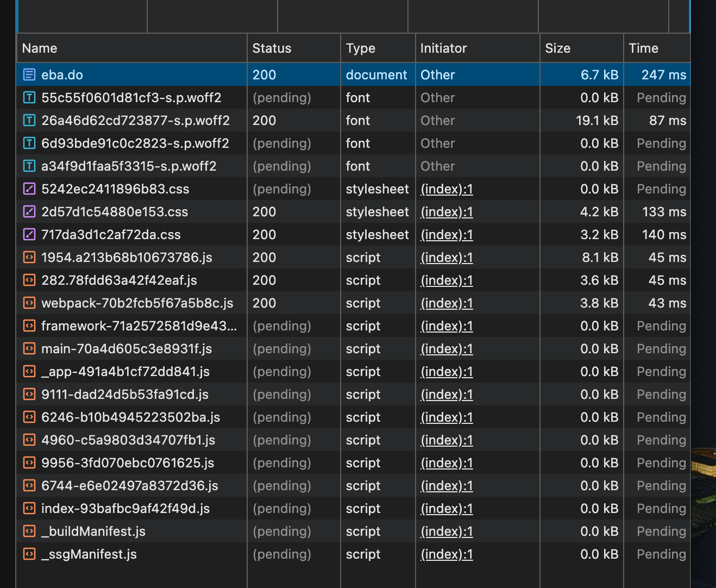Sort requests by the Name column header
The height and width of the screenshot is (588, 716).
point(40,48)
